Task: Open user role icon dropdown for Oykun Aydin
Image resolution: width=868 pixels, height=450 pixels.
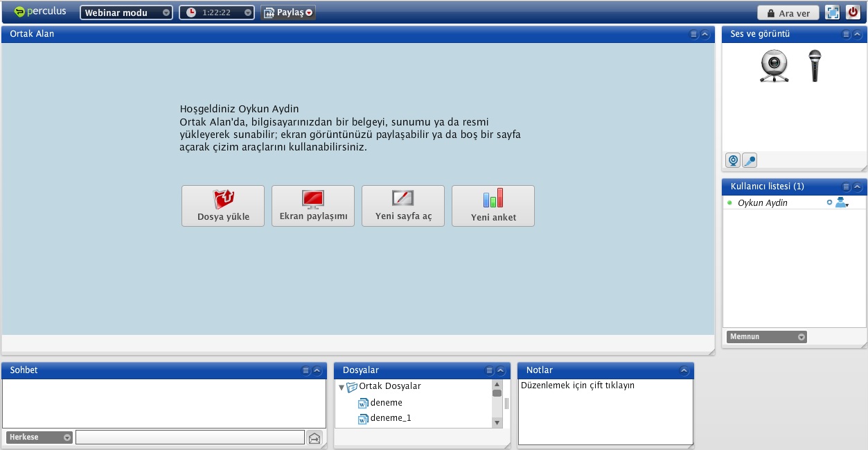Action: (842, 203)
